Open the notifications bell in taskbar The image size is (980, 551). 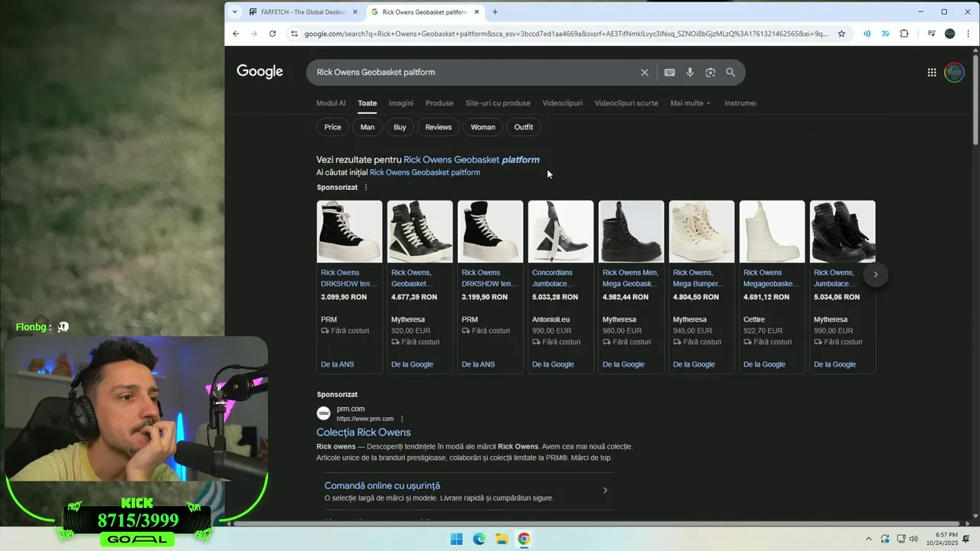click(x=967, y=540)
